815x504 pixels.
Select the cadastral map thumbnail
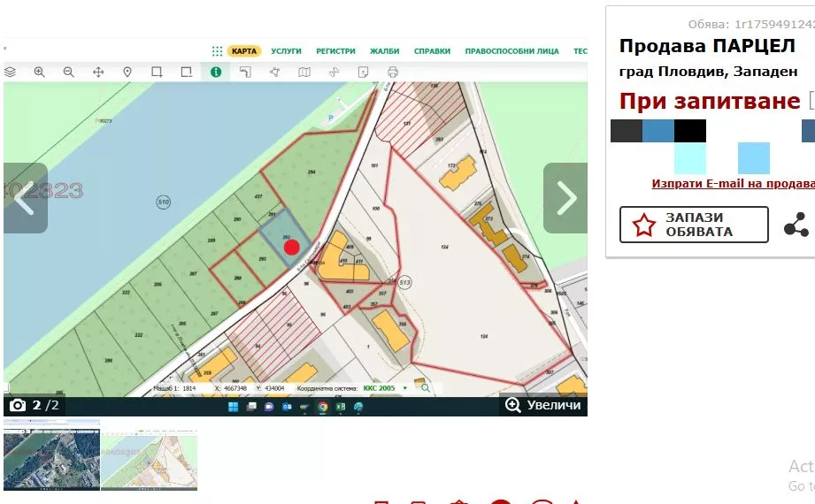pyautogui.click(x=149, y=456)
